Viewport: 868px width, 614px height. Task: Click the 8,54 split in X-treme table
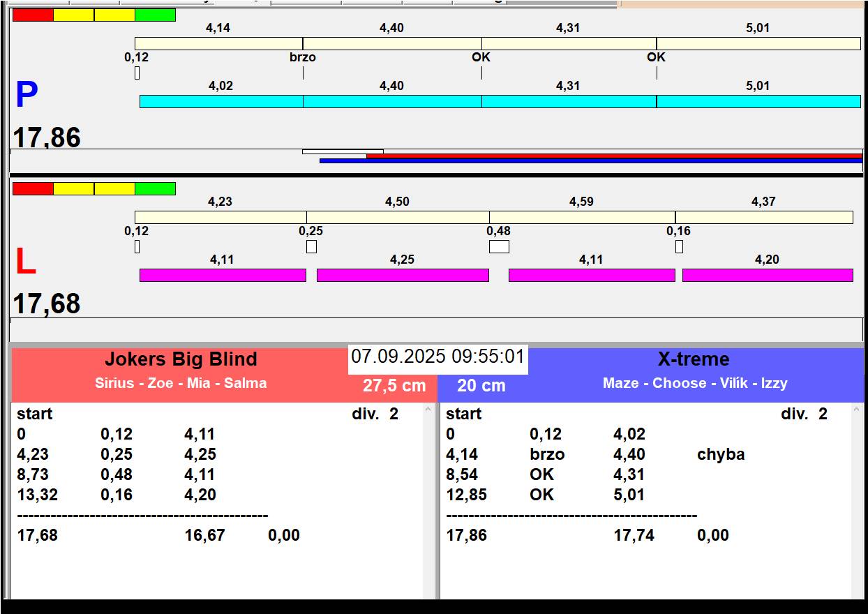(462, 474)
